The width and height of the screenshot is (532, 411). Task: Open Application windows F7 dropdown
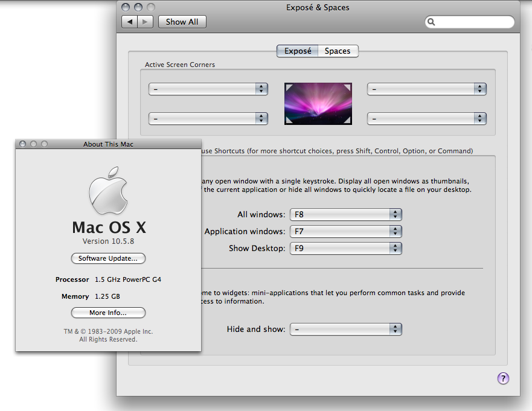click(346, 231)
